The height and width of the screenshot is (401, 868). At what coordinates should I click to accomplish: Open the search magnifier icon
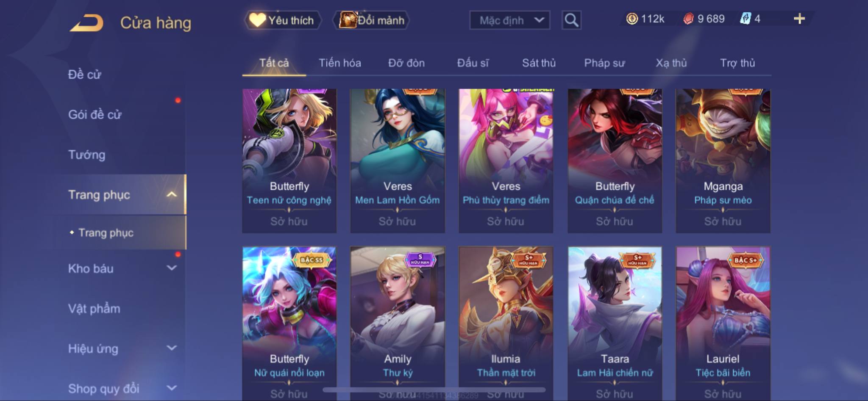coord(571,20)
